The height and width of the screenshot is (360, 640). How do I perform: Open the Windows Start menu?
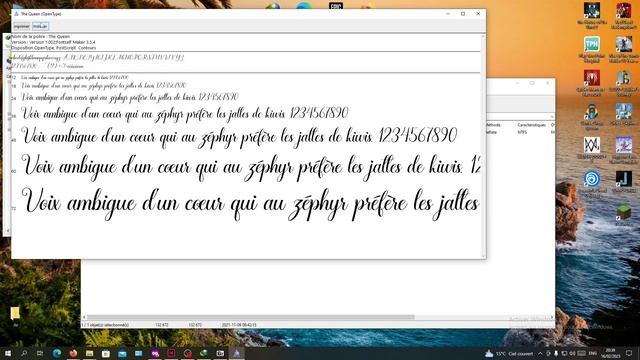[x=7, y=353]
